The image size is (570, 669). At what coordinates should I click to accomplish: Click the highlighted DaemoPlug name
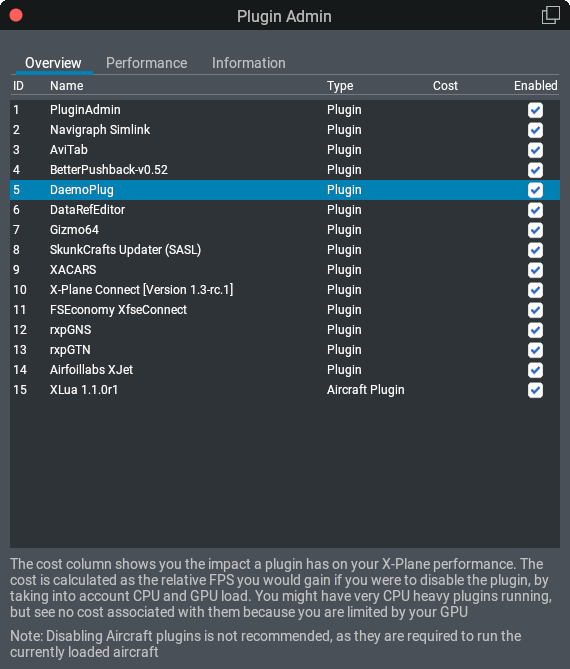(81, 190)
